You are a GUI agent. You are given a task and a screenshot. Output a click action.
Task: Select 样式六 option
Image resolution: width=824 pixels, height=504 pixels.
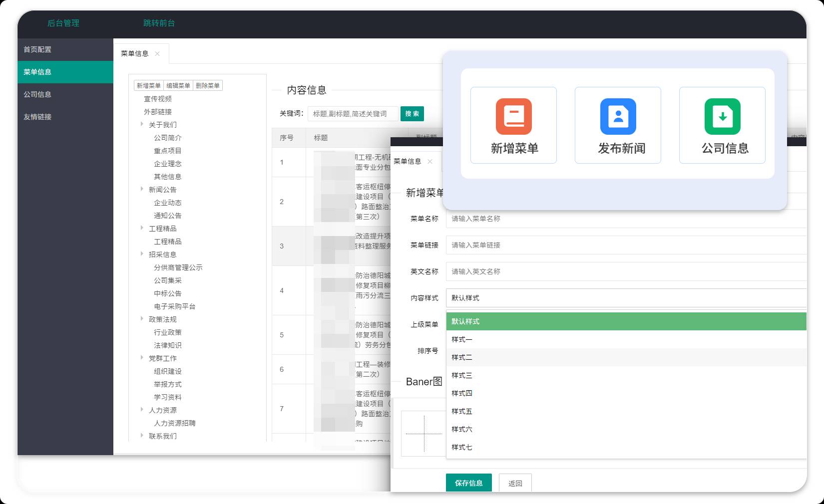pos(626,429)
